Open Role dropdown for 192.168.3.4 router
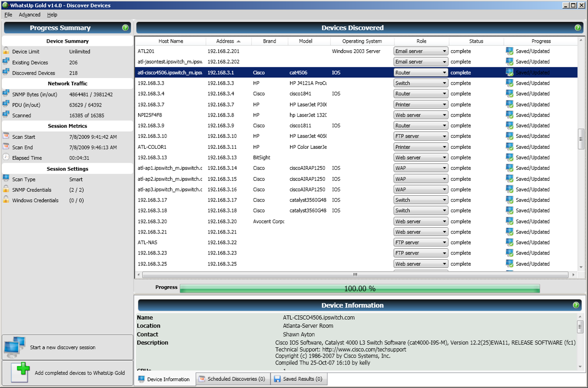588x388 pixels. click(x=421, y=94)
